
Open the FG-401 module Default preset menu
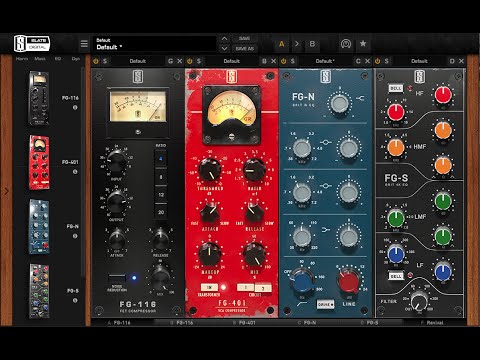232,61
